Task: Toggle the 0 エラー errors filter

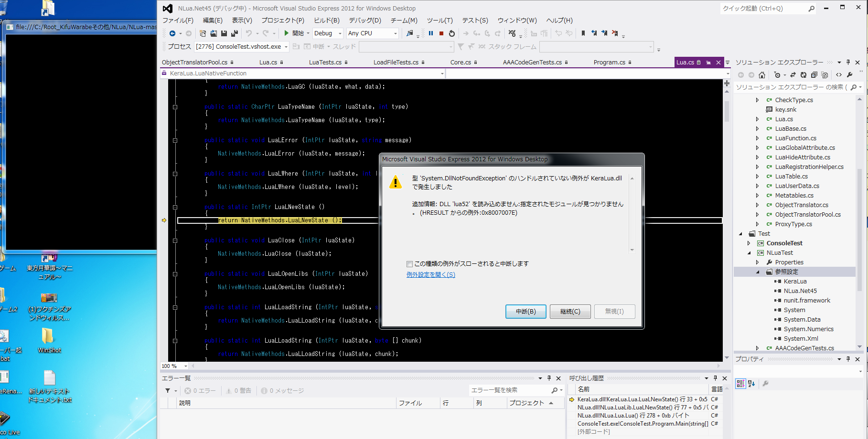Action: (200, 391)
